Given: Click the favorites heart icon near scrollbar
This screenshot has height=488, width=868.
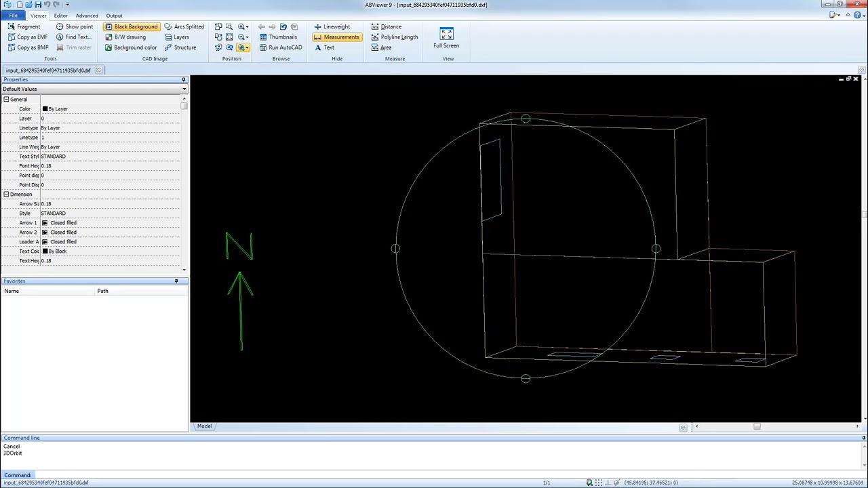Looking at the screenshot, I should [683, 427].
